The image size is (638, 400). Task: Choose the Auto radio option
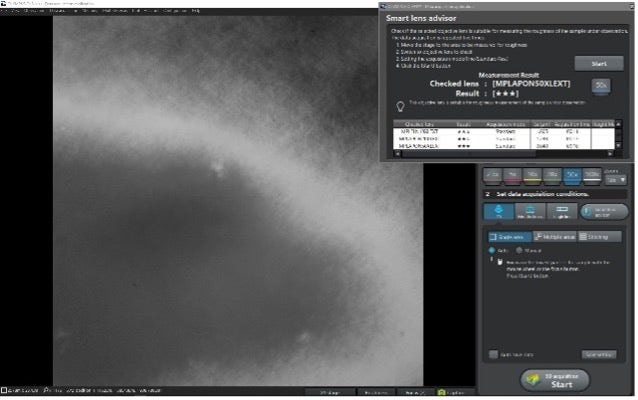coord(491,250)
